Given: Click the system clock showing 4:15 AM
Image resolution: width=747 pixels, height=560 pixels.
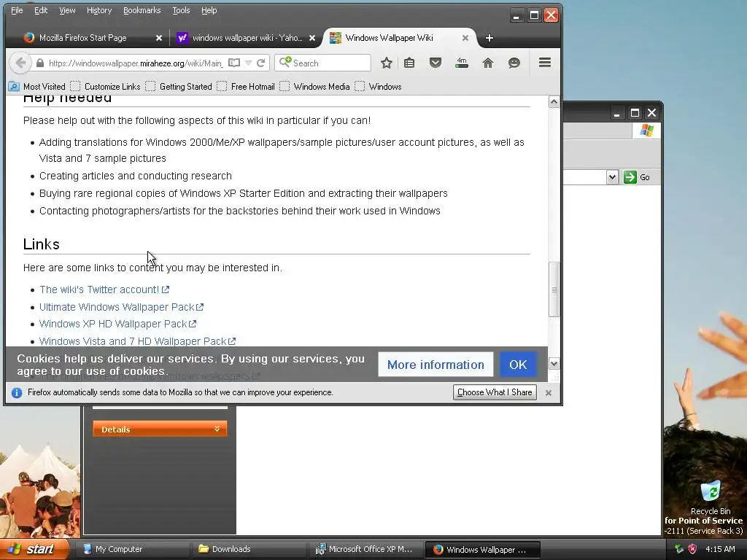Looking at the screenshot, I should (720, 549).
